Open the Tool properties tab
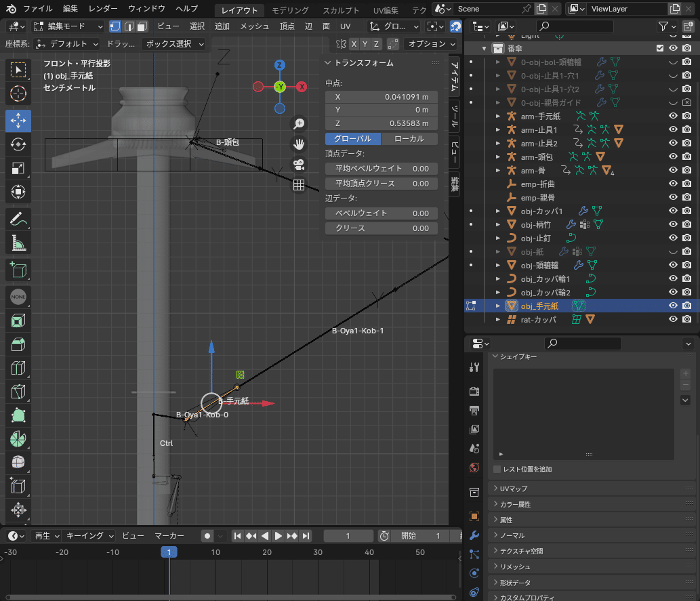700x601 pixels. [474, 367]
